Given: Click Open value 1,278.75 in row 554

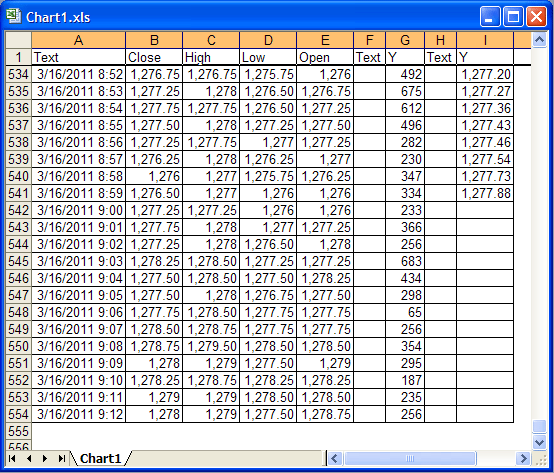Looking at the screenshot, I should click(x=325, y=414).
